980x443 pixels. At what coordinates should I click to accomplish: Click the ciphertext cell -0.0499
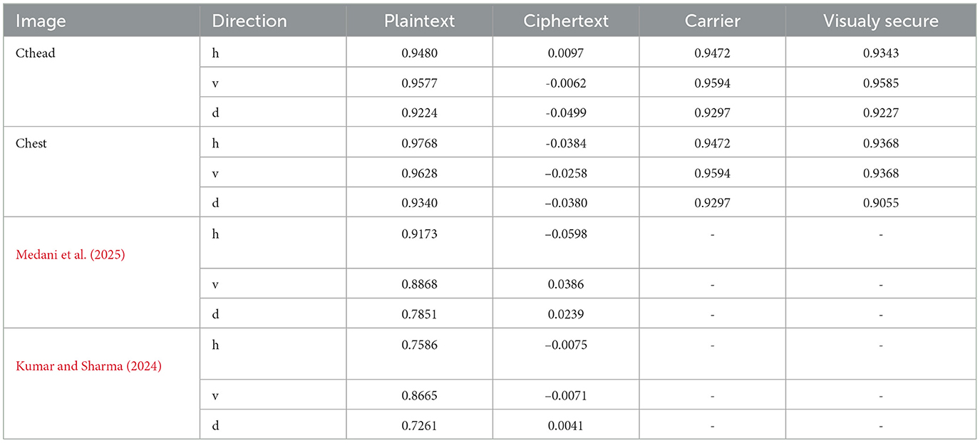tap(566, 113)
